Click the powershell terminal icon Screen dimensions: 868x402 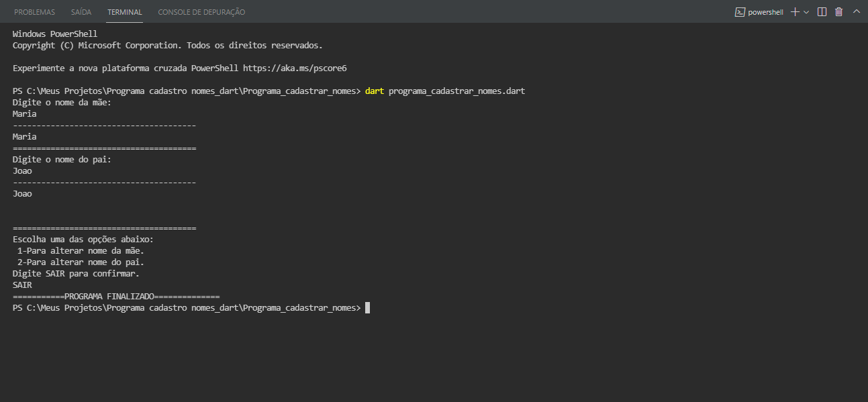(x=740, y=12)
